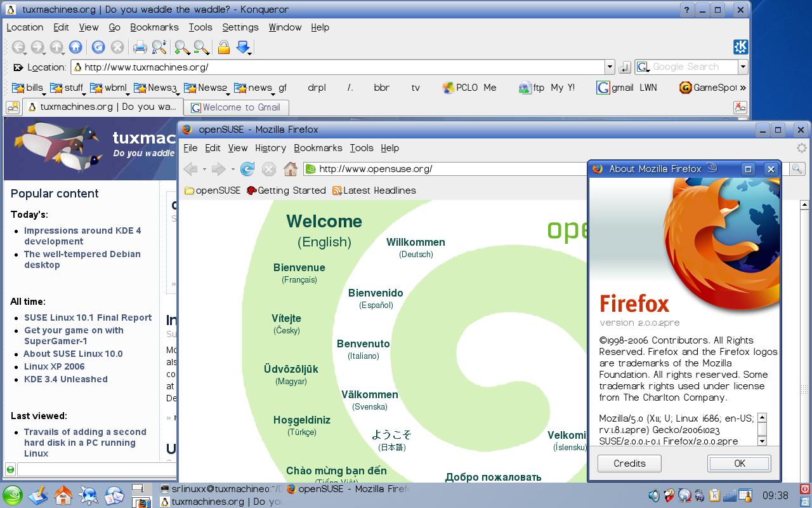Open Firefox History menu
The image size is (812, 508).
[270, 148]
